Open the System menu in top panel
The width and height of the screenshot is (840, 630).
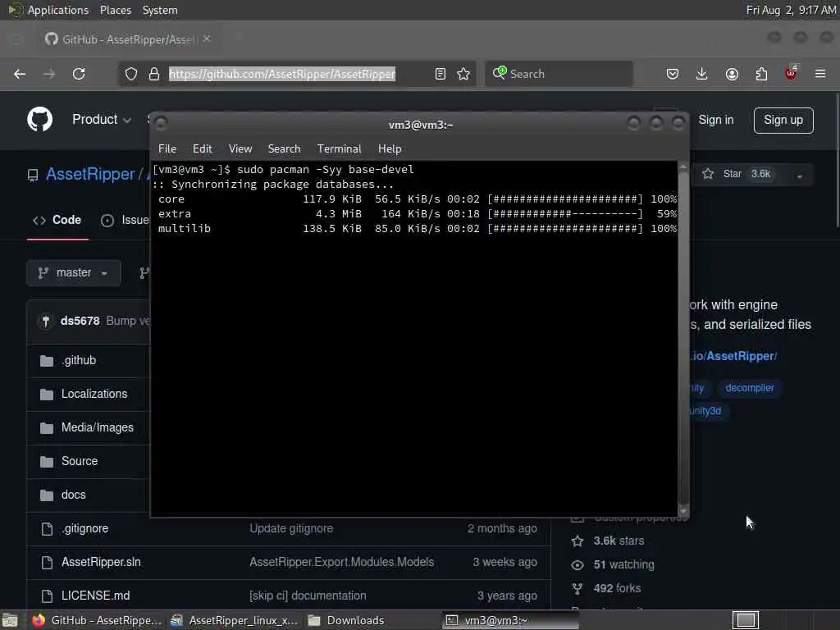(160, 10)
